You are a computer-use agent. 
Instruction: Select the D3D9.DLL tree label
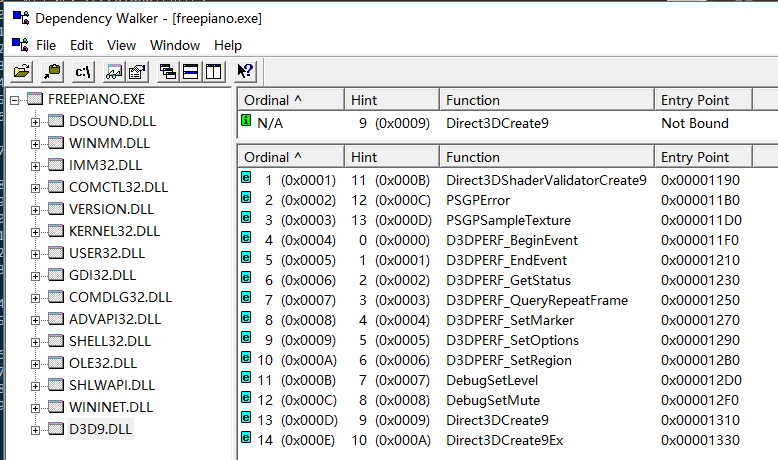tap(100, 429)
